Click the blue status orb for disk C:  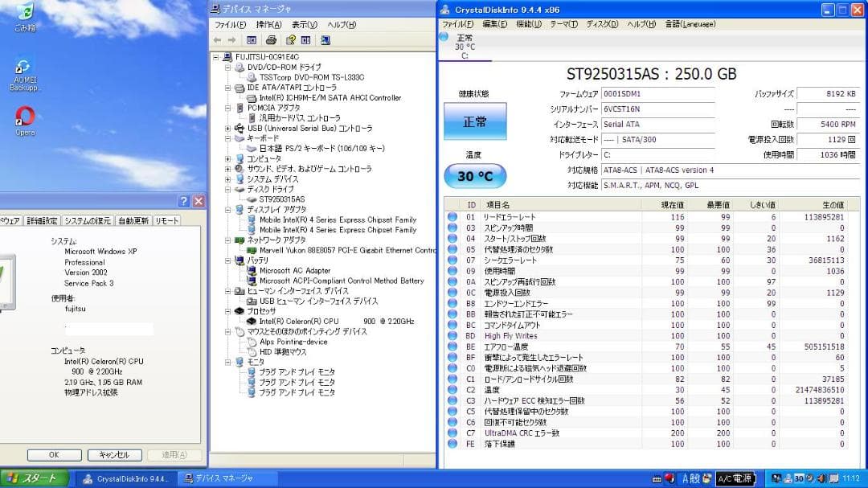coord(444,37)
